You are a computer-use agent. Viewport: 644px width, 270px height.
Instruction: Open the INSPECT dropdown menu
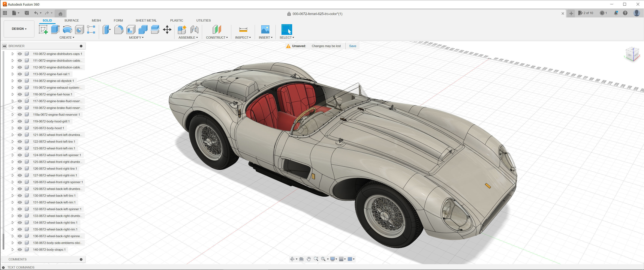243,37
